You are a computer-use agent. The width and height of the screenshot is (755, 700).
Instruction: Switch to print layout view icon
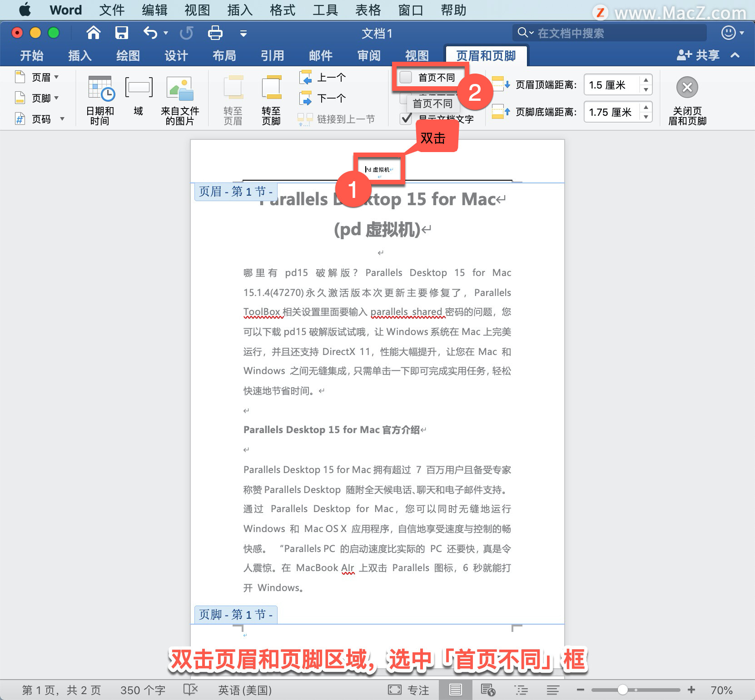click(456, 690)
